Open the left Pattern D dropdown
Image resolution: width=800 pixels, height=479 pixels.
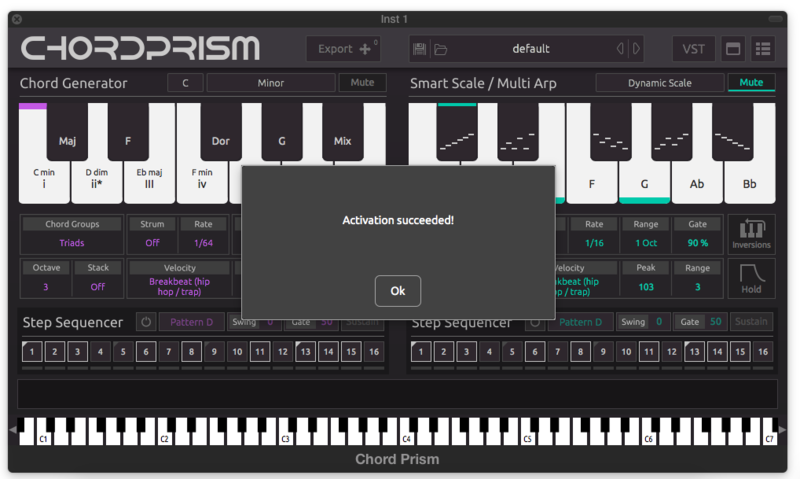click(191, 322)
